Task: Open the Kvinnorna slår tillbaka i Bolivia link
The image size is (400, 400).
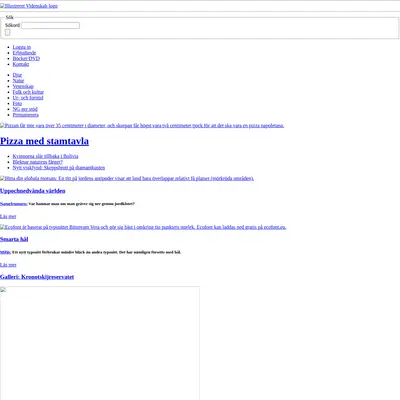Action: point(45,156)
